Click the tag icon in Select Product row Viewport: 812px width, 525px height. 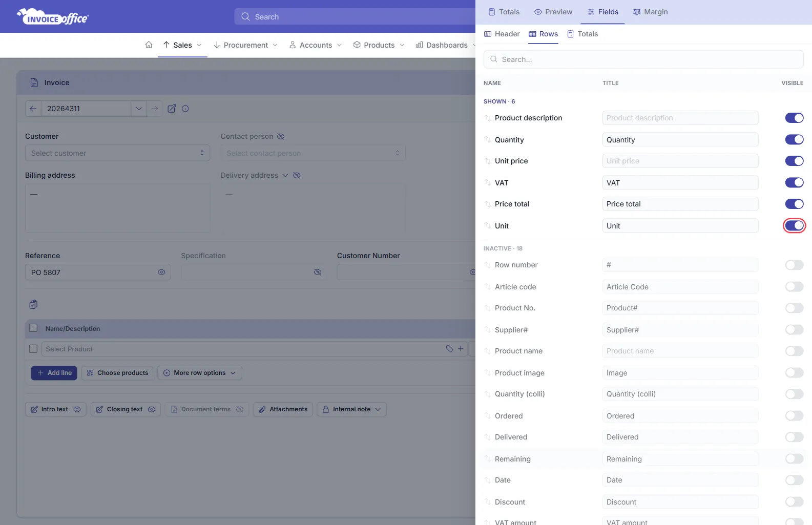point(449,349)
